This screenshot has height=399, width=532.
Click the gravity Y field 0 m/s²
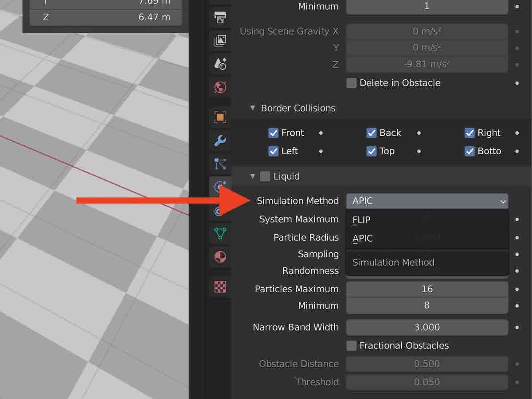coord(427,47)
